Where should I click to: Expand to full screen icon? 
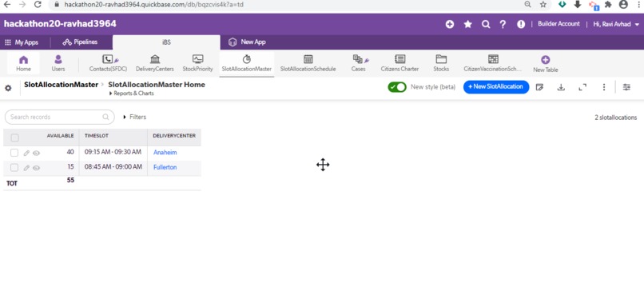click(x=582, y=87)
